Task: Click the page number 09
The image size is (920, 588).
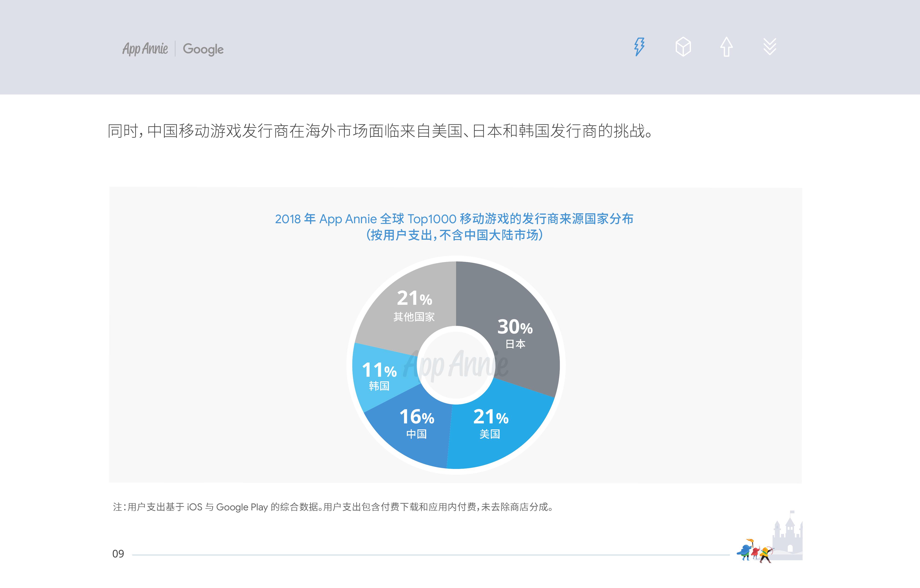Action: 118,554
